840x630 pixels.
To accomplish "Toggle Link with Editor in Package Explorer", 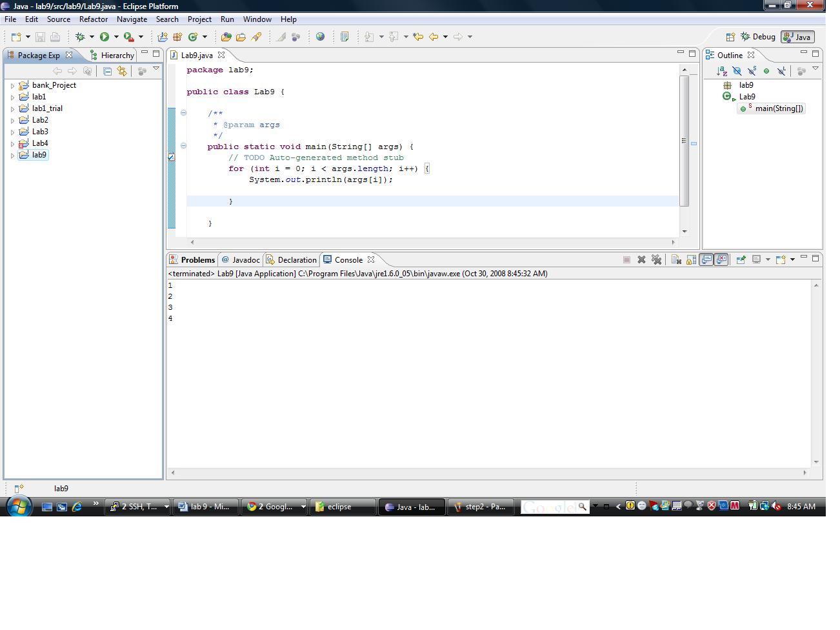I will pos(122,71).
